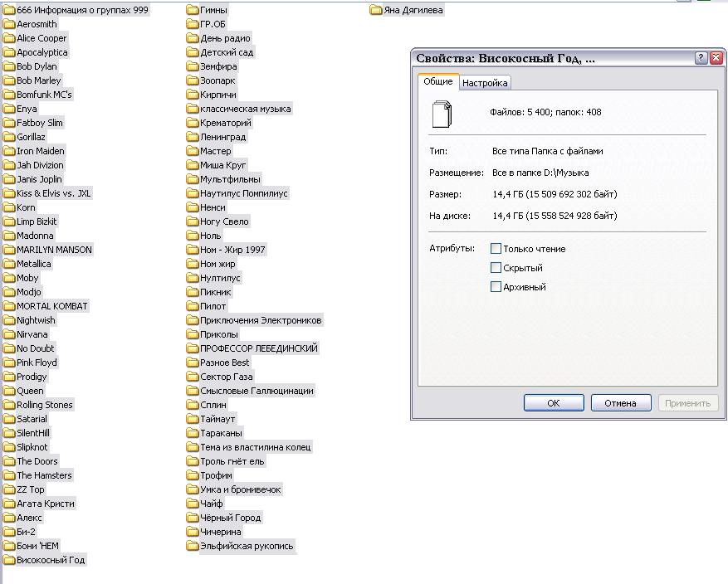Enable the 'Только чтение' checkbox
728x584 pixels.
tap(496, 249)
